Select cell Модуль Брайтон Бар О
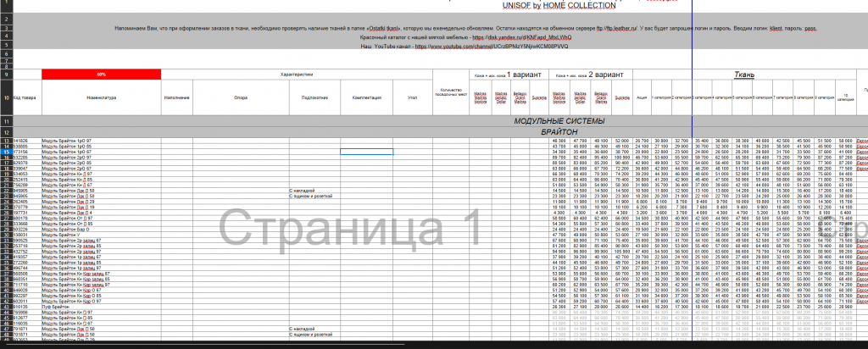Viewport: 868px width, 349px height. click(102, 230)
